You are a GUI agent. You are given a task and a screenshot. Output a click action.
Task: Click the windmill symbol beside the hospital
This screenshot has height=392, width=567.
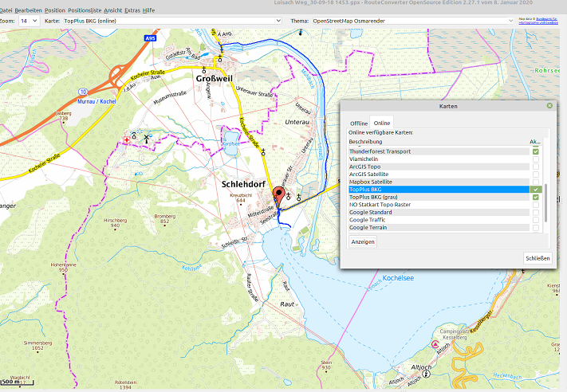147,138
